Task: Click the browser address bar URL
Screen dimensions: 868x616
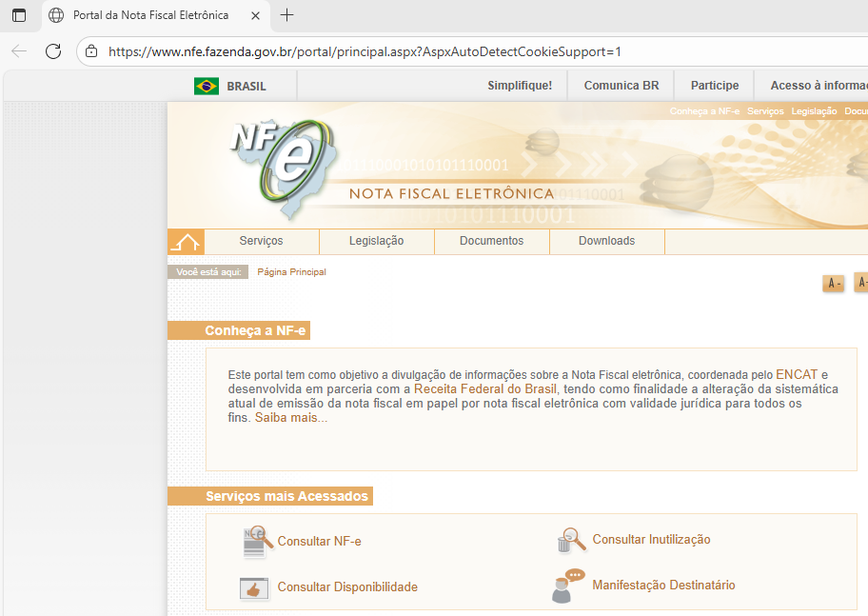Action: tap(365, 51)
